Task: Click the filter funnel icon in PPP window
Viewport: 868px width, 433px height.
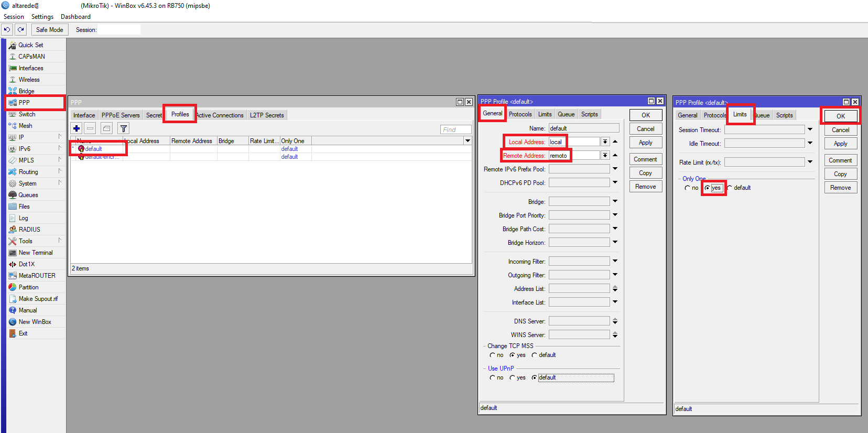Action: click(124, 128)
